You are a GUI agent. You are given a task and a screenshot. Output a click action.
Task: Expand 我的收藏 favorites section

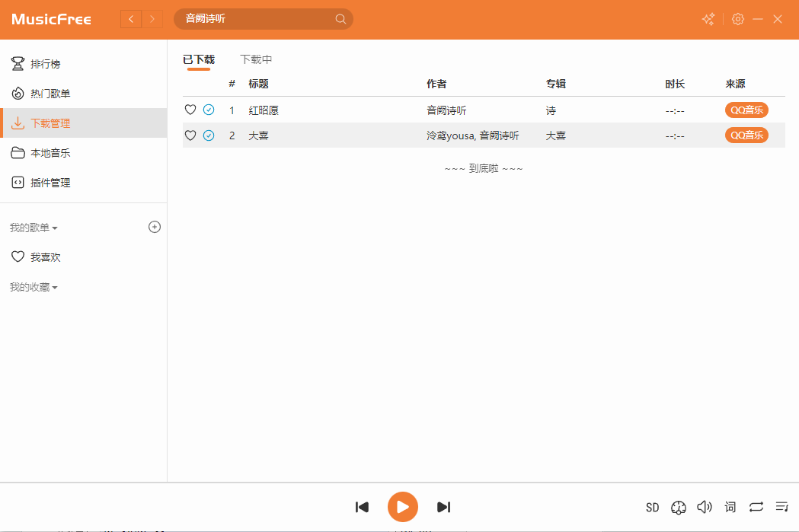coord(30,287)
